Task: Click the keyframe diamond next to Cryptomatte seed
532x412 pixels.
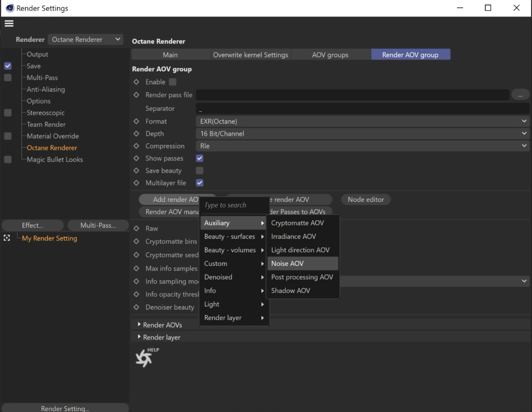Action: coord(136,255)
